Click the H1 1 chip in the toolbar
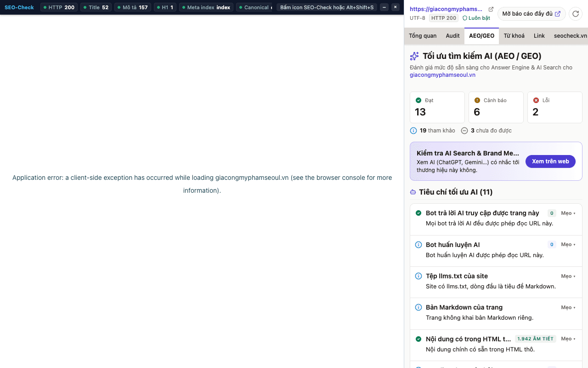Screen dimensions: 588x368 click(x=165, y=7)
